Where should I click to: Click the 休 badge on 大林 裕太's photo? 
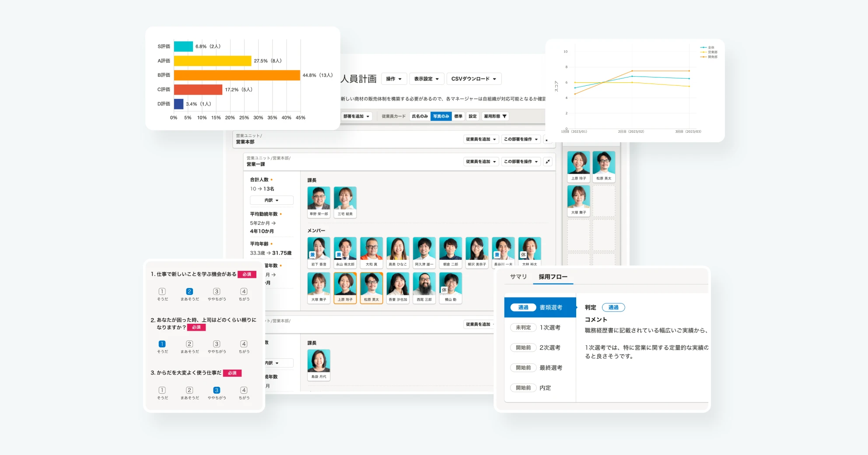(x=523, y=255)
